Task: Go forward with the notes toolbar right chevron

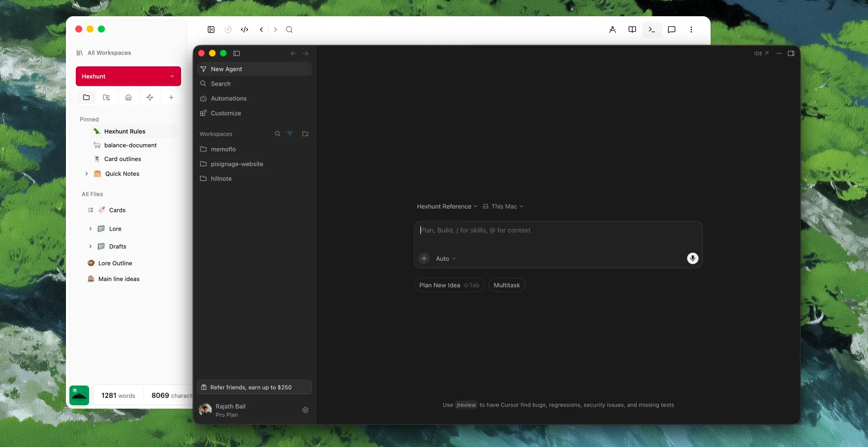Action: coord(276,30)
